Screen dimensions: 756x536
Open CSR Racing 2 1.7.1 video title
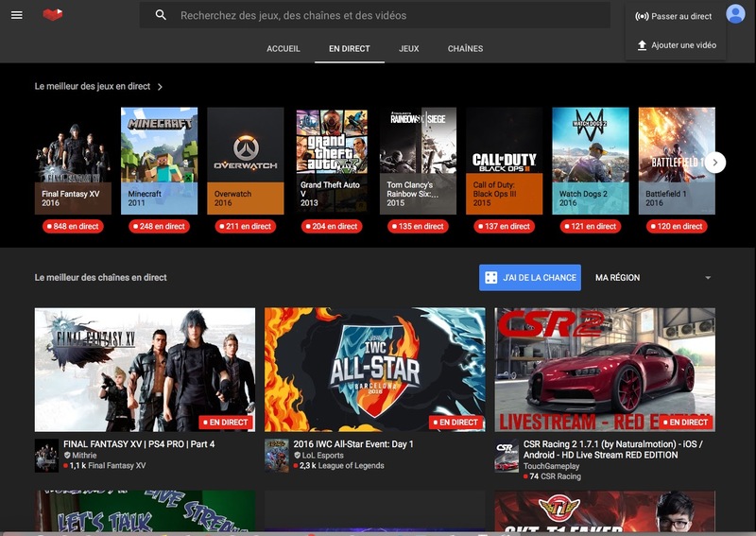coord(612,450)
